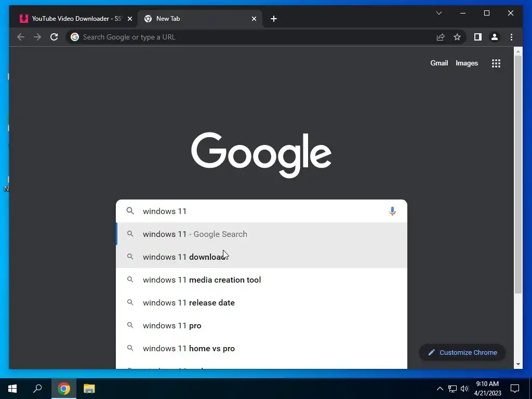Close the YouTube Video Downloader tab
The width and height of the screenshot is (532, 399).
pyautogui.click(x=129, y=19)
